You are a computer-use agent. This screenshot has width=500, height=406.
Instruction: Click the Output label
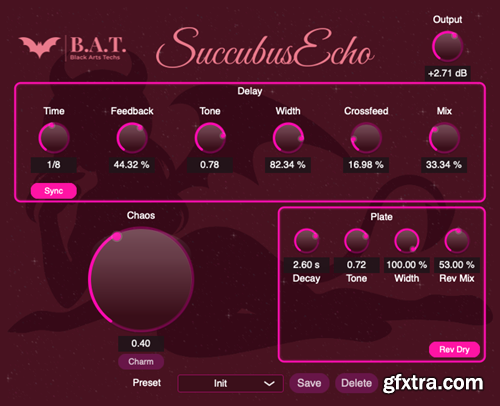point(447,20)
